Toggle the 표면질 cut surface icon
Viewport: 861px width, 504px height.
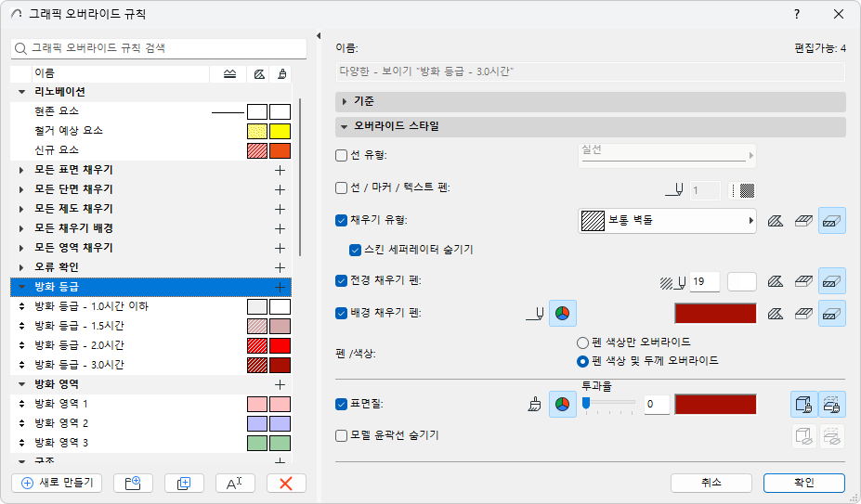pos(832,405)
